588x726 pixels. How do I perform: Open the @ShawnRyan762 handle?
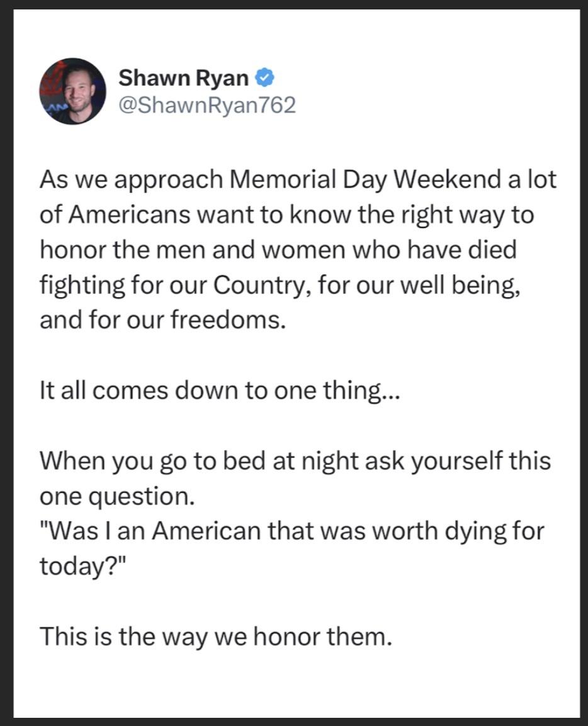pyautogui.click(x=206, y=105)
